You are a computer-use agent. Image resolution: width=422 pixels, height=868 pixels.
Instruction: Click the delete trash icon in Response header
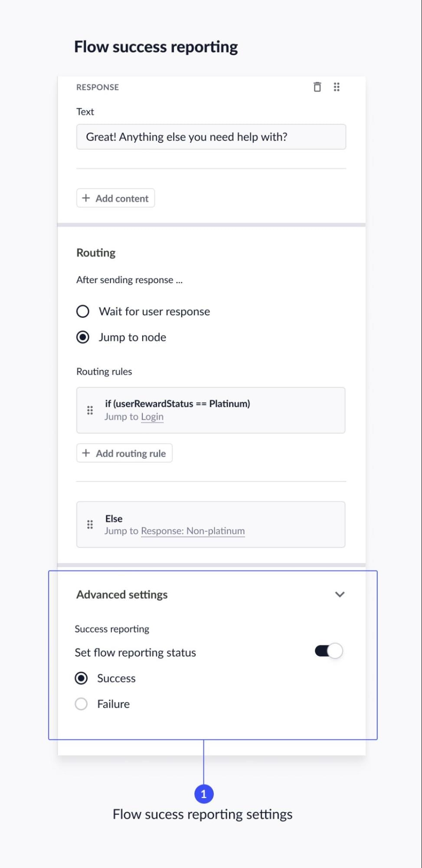click(x=317, y=87)
